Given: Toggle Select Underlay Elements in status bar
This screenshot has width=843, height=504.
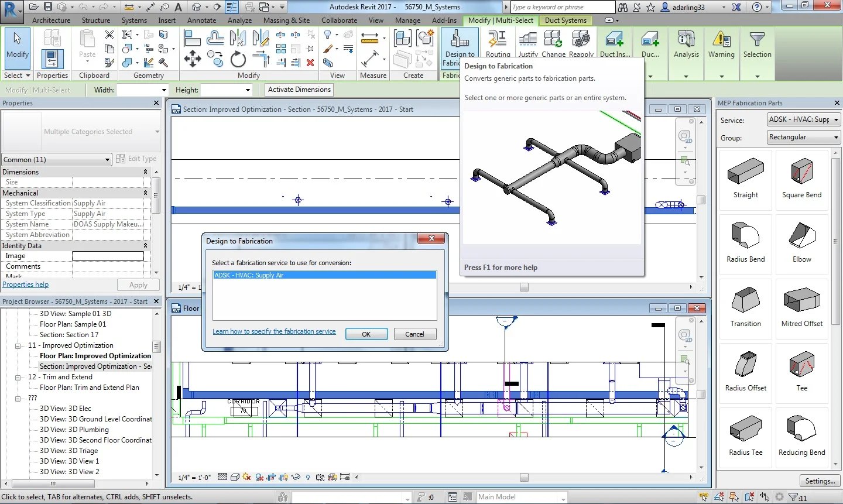Looking at the screenshot, I should [719, 497].
